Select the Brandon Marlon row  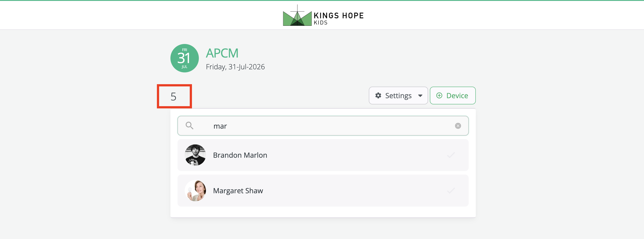point(323,155)
